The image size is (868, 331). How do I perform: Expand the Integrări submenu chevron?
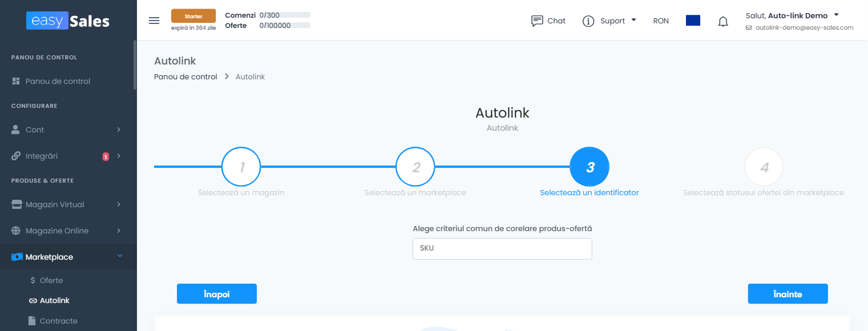119,156
